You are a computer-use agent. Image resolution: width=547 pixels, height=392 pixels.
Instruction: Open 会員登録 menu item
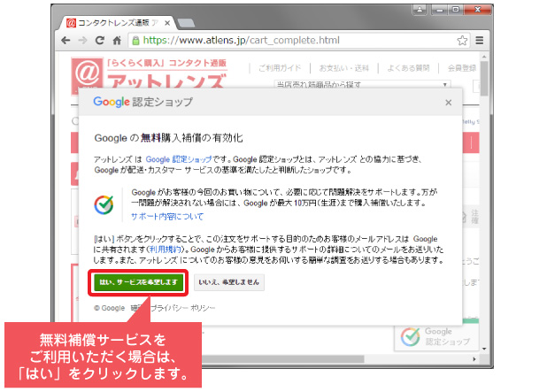pos(462,68)
